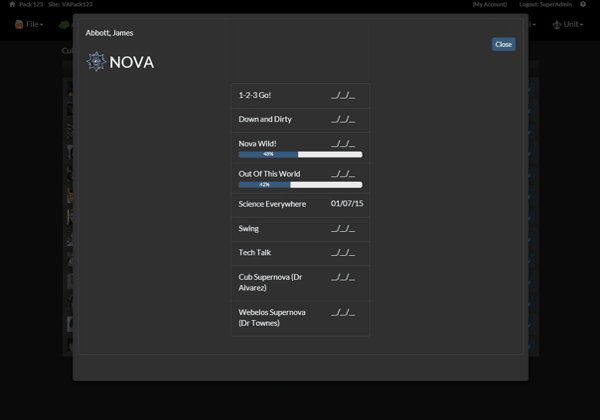Set date for Out Of This World

(x=343, y=174)
